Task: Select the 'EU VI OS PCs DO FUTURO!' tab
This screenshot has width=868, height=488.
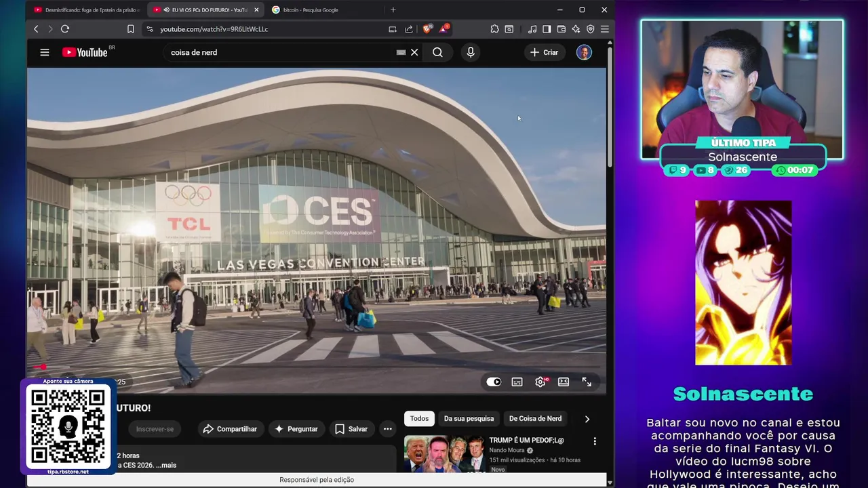Action: click(205, 9)
